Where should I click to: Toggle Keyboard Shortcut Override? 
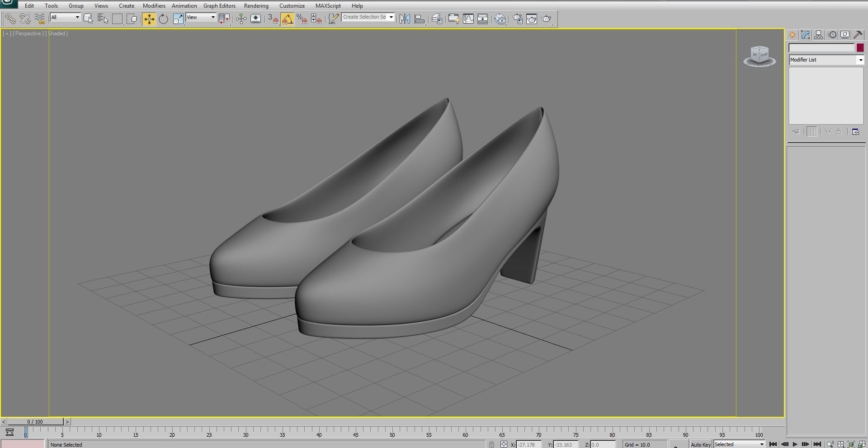point(255,19)
